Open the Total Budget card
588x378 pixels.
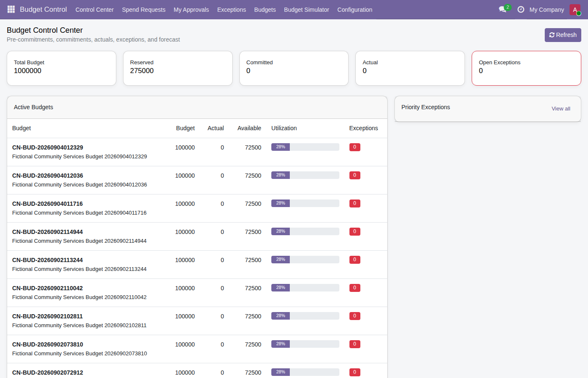click(61, 68)
